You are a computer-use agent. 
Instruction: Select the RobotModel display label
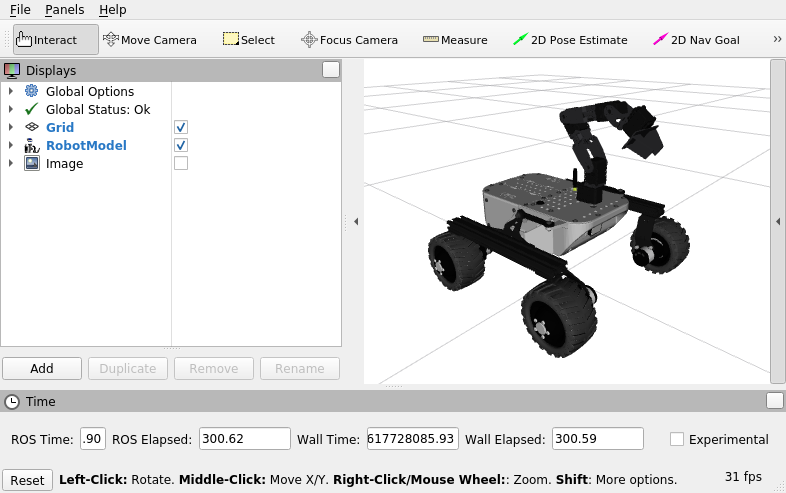pos(86,145)
